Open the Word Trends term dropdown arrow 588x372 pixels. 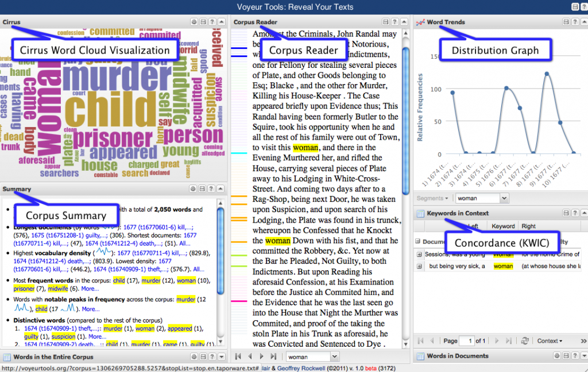point(504,198)
